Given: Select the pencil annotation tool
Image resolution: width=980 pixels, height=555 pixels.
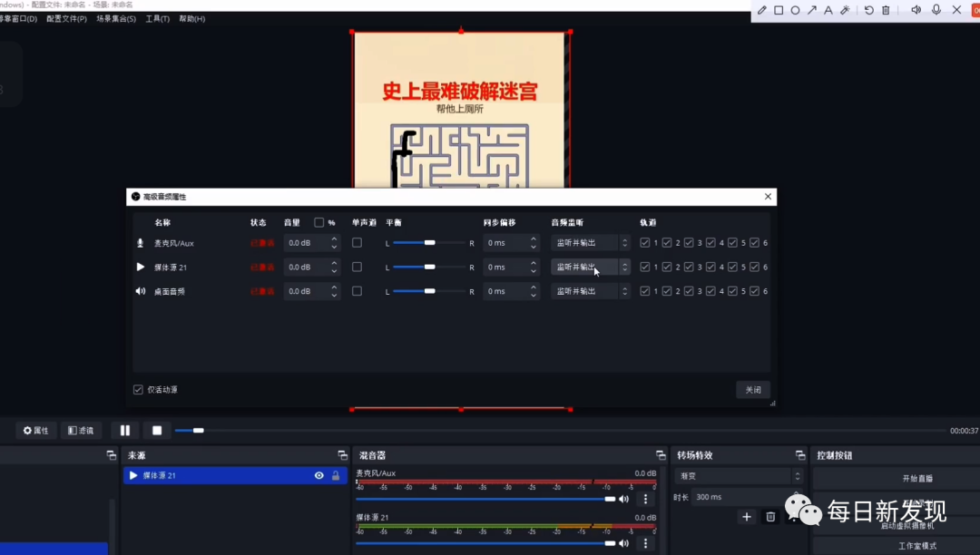Looking at the screenshot, I should pos(762,10).
